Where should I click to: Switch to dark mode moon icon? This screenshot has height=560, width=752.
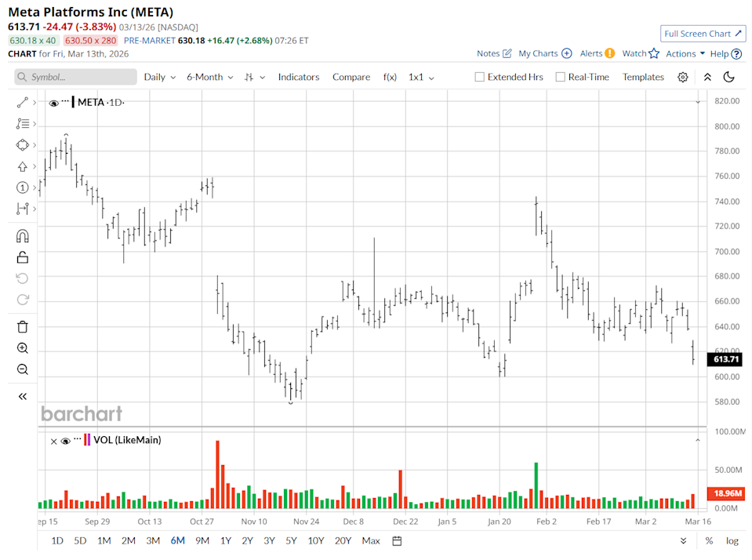pyautogui.click(x=728, y=77)
